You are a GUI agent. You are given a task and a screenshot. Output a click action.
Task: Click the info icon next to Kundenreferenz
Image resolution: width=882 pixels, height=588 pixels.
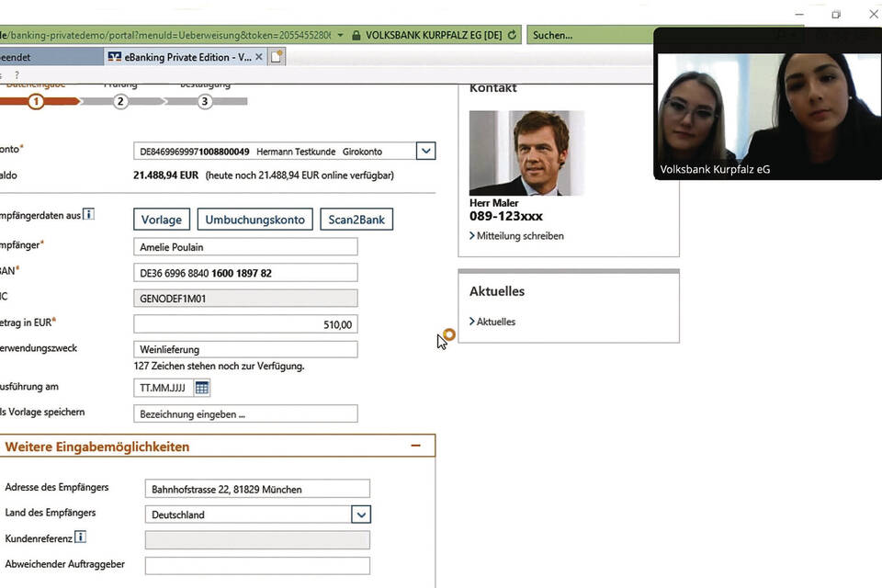pos(81,537)
